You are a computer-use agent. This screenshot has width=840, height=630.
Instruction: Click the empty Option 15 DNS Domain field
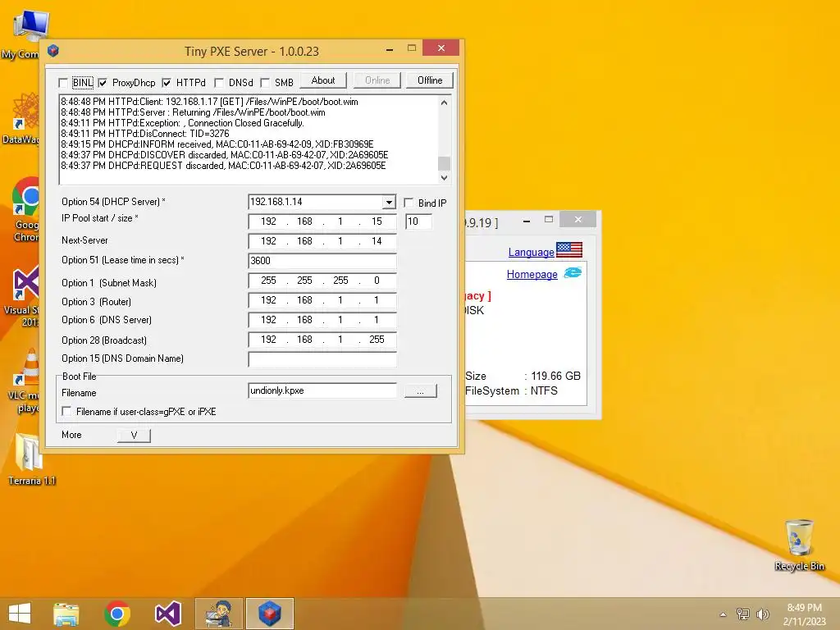[x=322, y=359]
